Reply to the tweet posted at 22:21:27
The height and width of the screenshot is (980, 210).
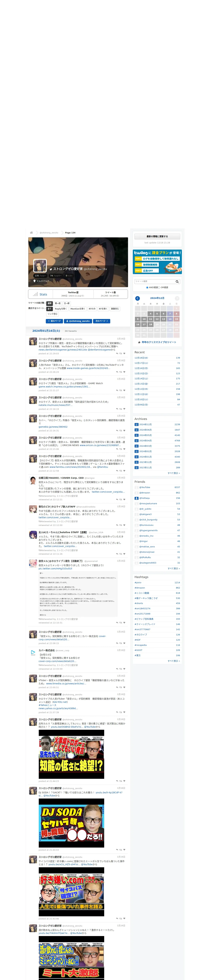coord(117,390)
